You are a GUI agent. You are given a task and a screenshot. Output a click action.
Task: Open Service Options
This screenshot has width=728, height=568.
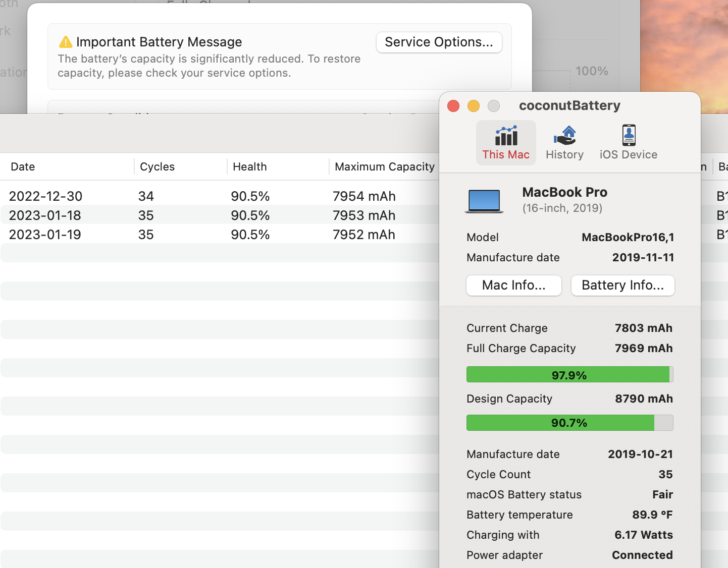click(x=439, y=42)
